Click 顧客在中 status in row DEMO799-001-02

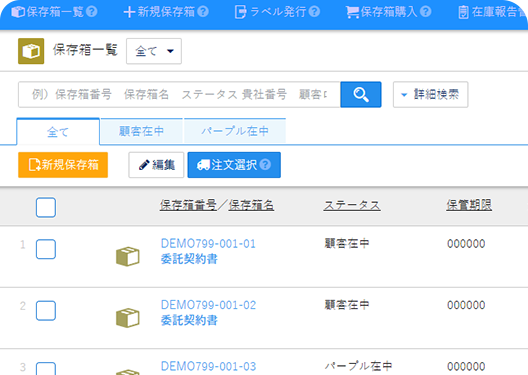pyautogui.click(x=347, y=305)
